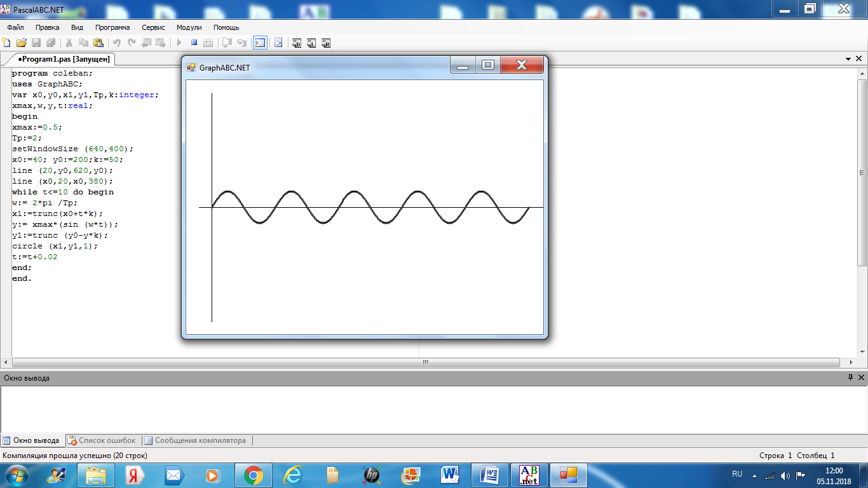Viewport: 868px width, 488px height.
Task: Click code formatting icon
Action: (x=278, y=43)
